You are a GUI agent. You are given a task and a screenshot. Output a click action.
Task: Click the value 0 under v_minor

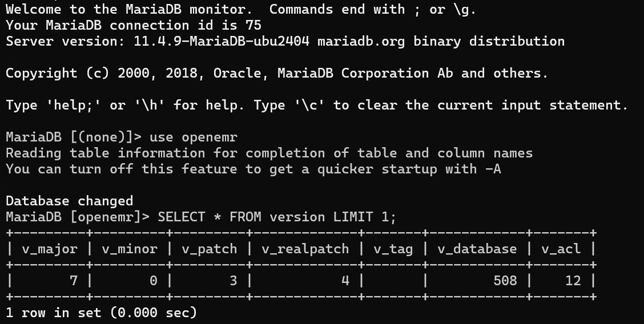point(153,281)
